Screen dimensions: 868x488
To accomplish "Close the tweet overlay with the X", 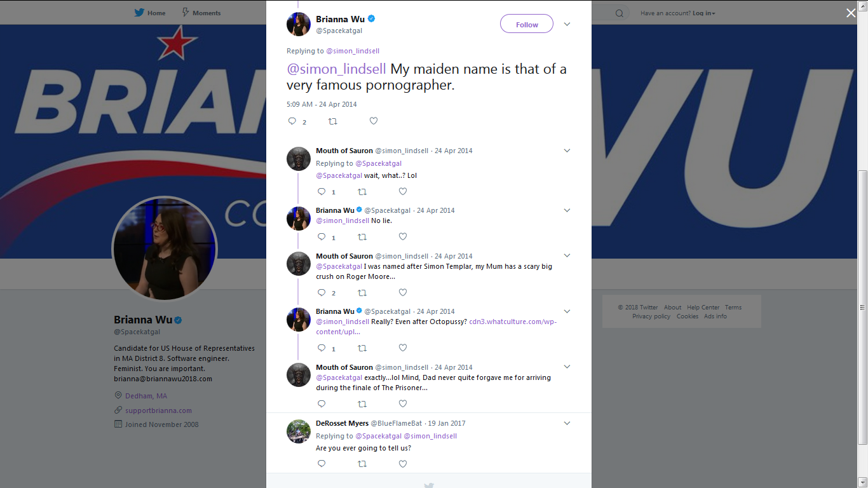I will (x=851, y=13).
